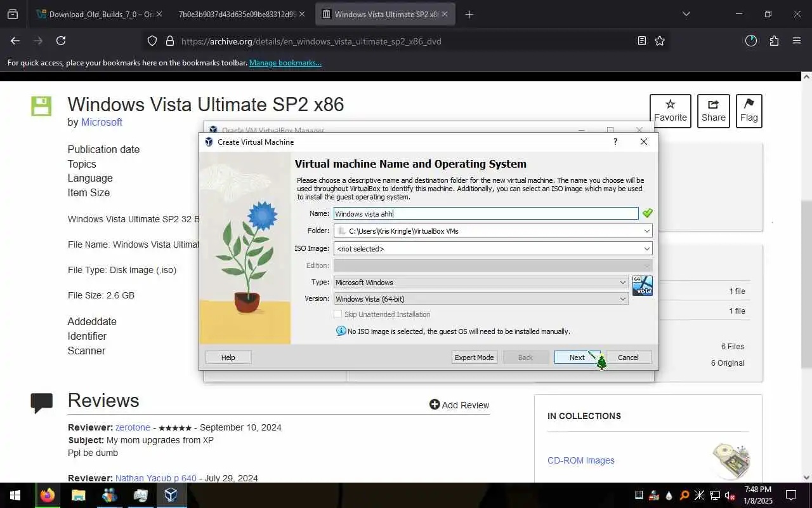Switch to Download_Old_Builds_7_0 tab
The width and height of the screenshot is (812, 508).
95,14
